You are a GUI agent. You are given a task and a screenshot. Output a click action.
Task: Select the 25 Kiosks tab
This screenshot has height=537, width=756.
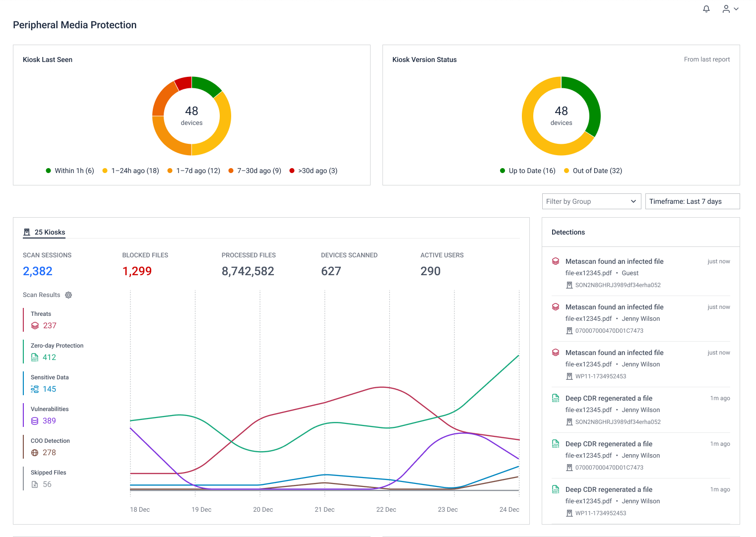pyautogui.click(x=50, y=232)
